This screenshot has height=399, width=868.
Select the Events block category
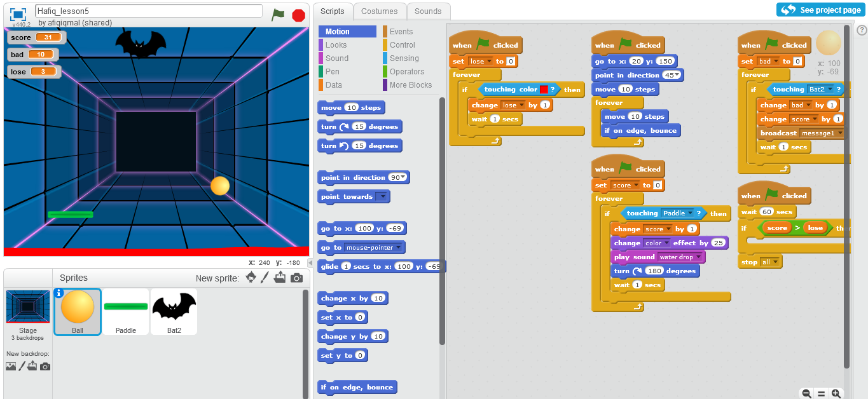pyautogui.click(x=401, y=31)
